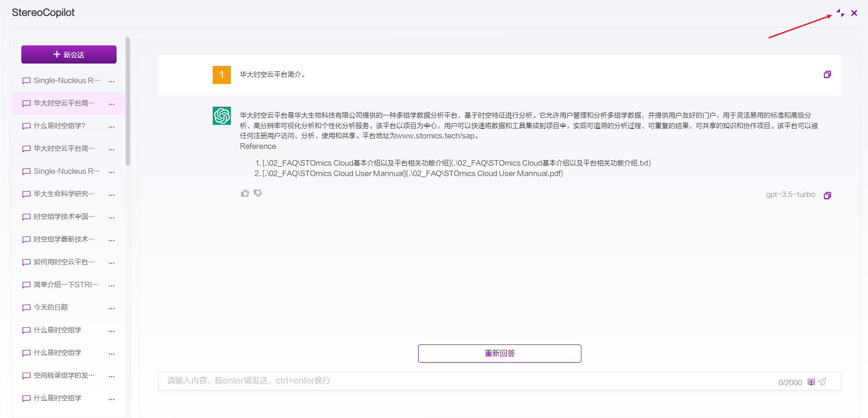868x418 pixels.
Task: Copy the gpt-3.5-turbo answer with copy icon
Action: [x=827, y=196]
